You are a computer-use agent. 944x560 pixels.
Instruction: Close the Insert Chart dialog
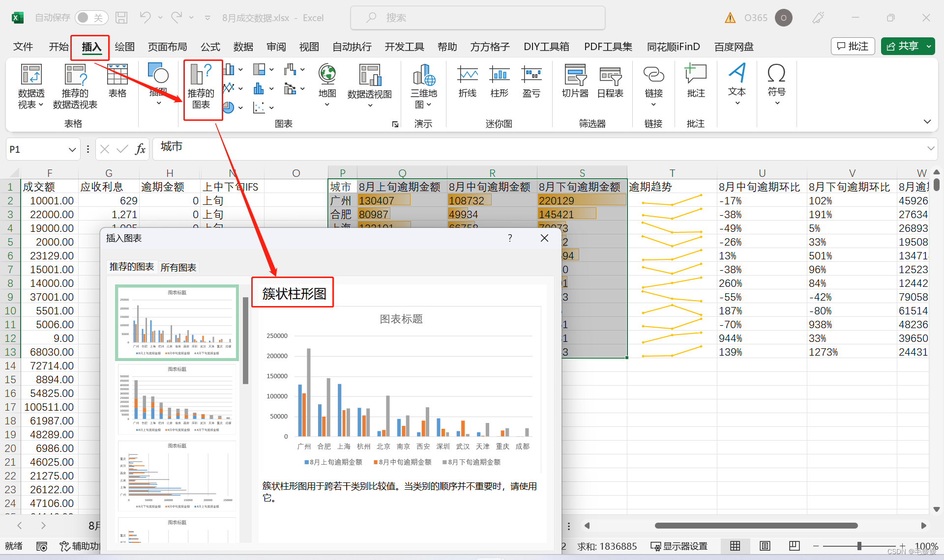tap(544, 238)
